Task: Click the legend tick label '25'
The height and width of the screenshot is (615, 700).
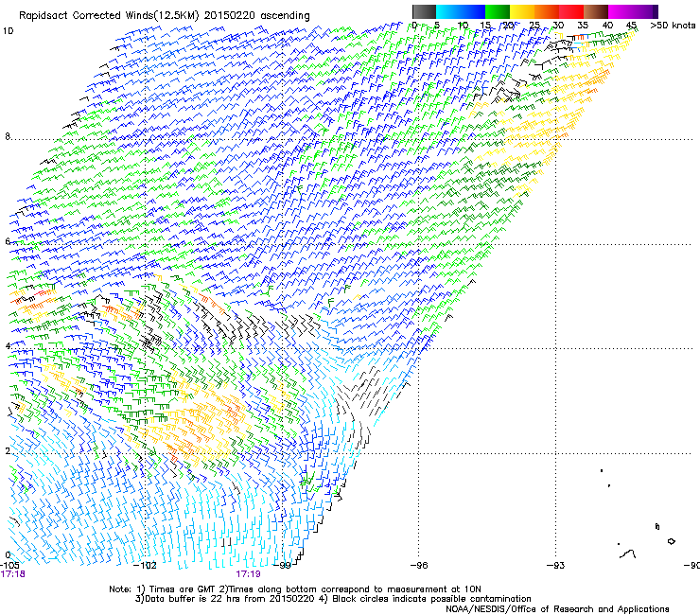Action: coord(534,25)
